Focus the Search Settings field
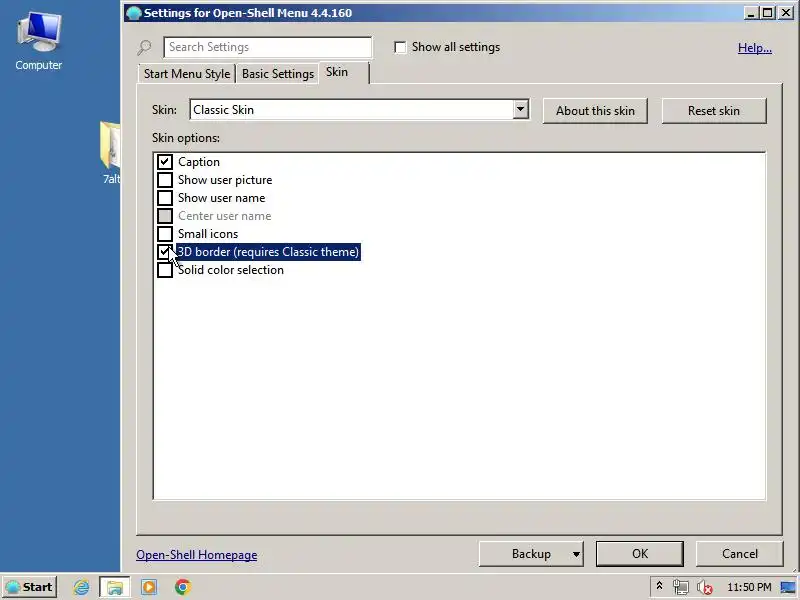Image resolution: width=800 pixels, height=600 pixels. tap(268, 47)
